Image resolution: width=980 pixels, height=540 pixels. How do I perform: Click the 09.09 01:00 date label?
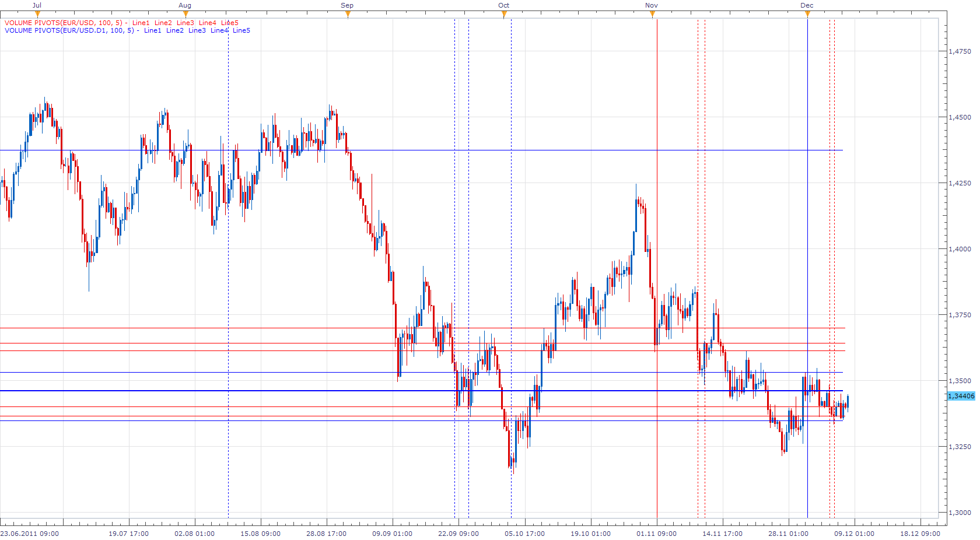coord(393,534)
